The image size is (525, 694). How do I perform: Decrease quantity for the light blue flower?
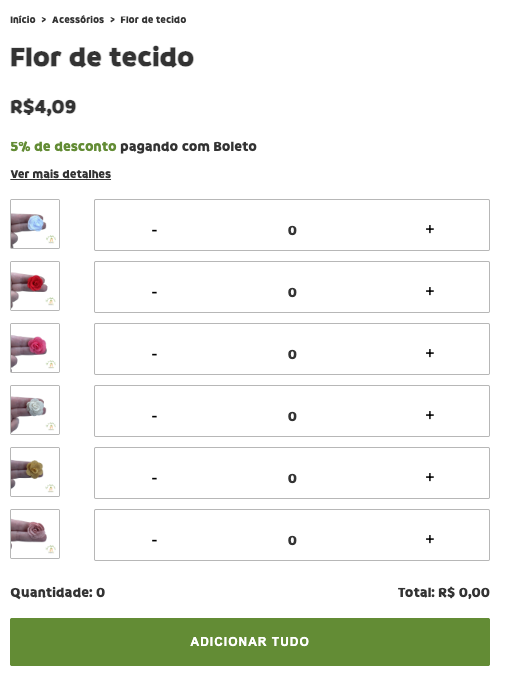point(154,230)
